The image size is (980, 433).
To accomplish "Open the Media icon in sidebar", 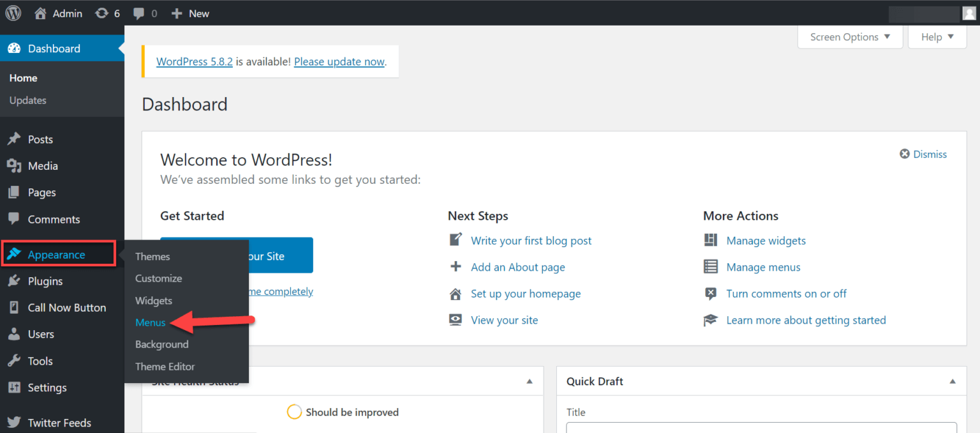I will pos(14,166).
